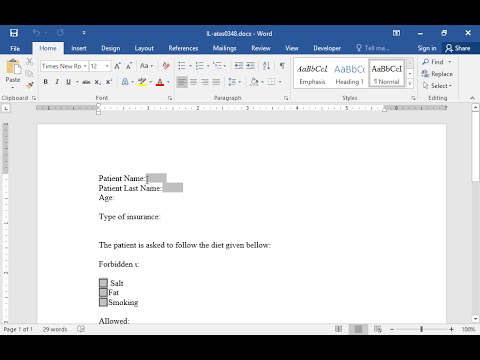The height and width of the screenshot is (360, 480).
Task: Click the Redo icon in title bar
Action: click(60, 33)
